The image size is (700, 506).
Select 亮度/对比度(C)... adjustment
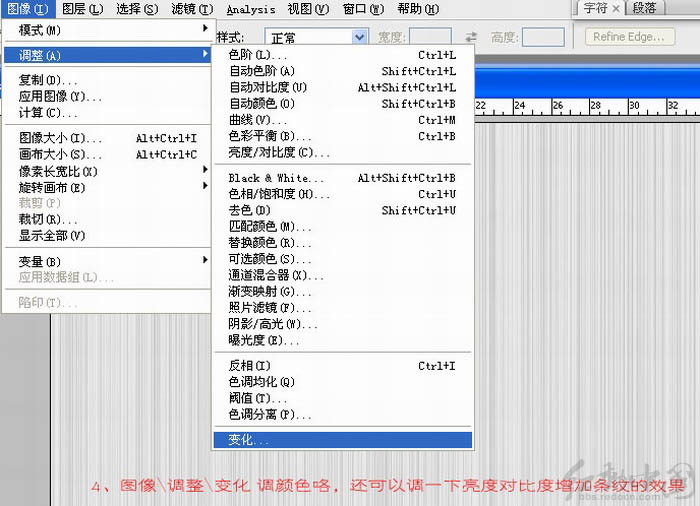pos(343,153)
